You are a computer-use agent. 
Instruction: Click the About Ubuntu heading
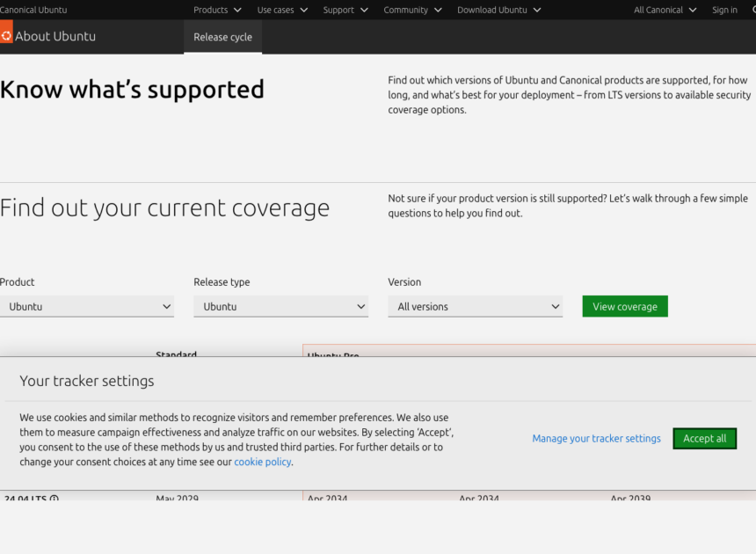click(56, 36)
